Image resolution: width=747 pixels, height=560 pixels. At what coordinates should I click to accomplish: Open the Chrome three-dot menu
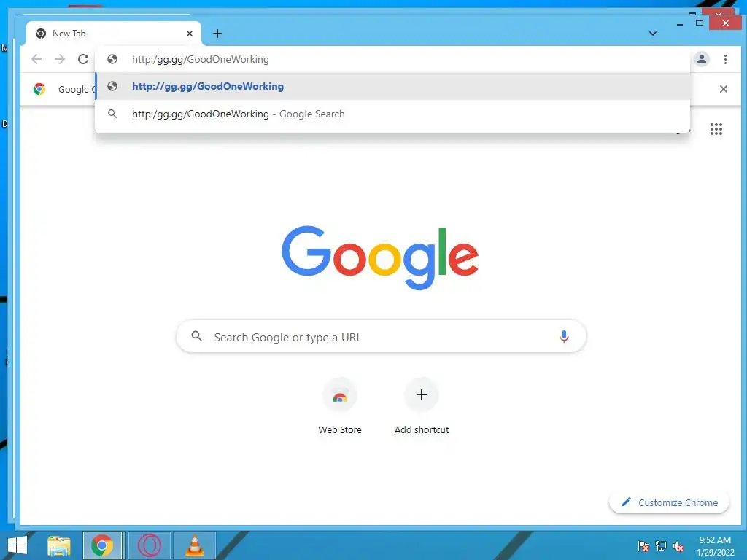coord(725,59)
